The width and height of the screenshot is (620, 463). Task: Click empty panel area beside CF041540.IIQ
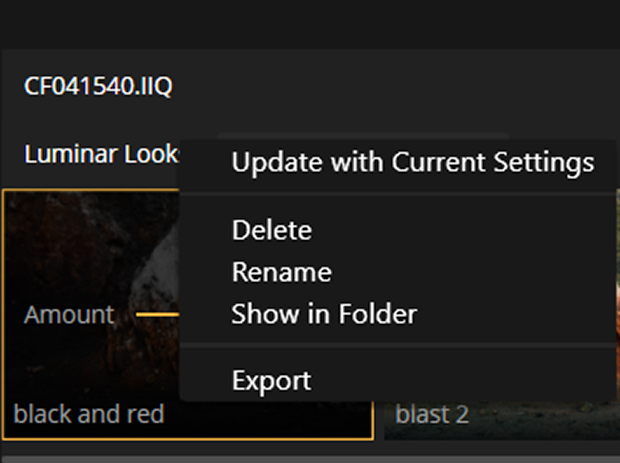pos(395,86)
